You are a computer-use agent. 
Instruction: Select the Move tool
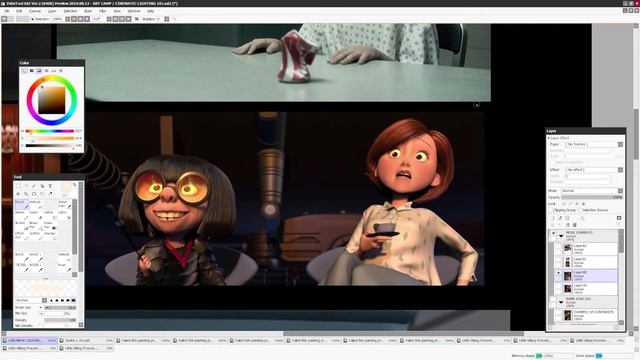18,194
